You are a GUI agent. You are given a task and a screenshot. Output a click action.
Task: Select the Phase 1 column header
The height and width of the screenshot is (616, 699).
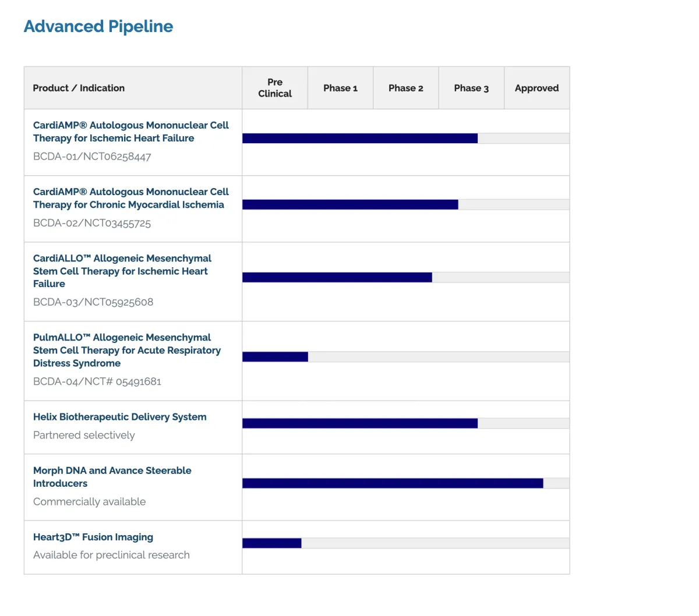(x=340, y=88)
